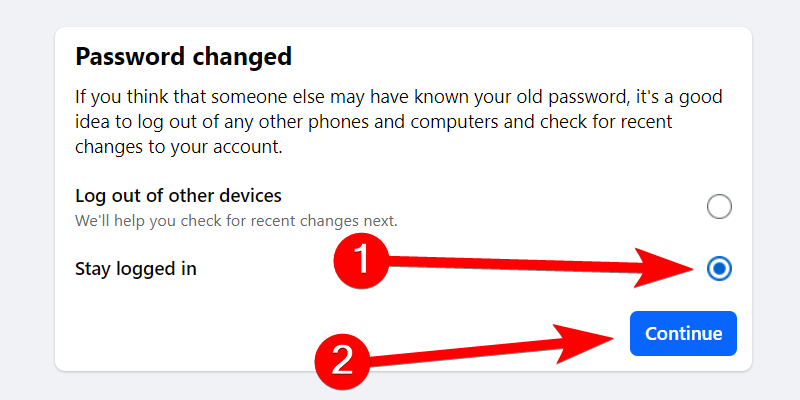
Task: Click the "Stay logged in" label text
Action: (135, 269)
